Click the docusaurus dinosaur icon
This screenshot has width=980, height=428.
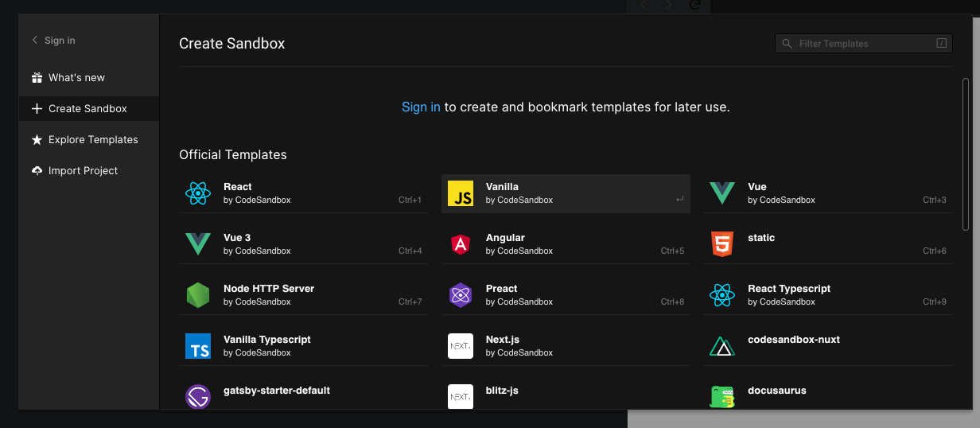(722, 396)
